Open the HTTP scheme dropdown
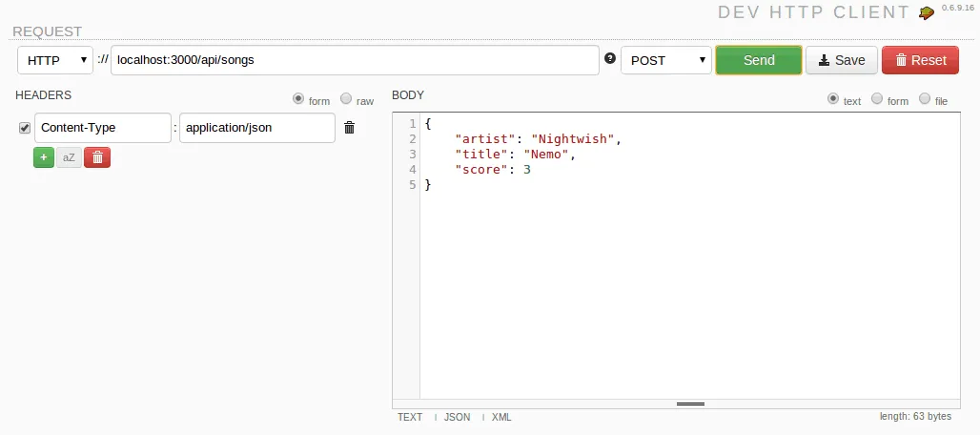980x435 pixels. click(55, 60)
